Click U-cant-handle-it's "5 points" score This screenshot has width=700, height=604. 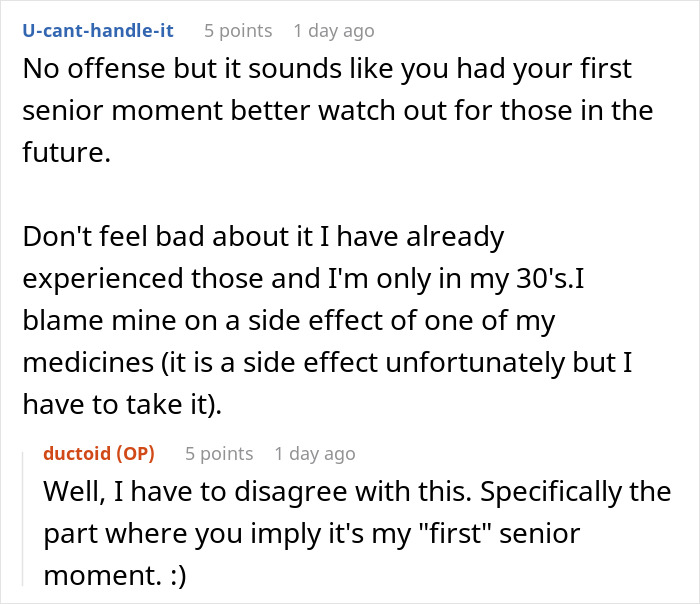pos(238,31)
